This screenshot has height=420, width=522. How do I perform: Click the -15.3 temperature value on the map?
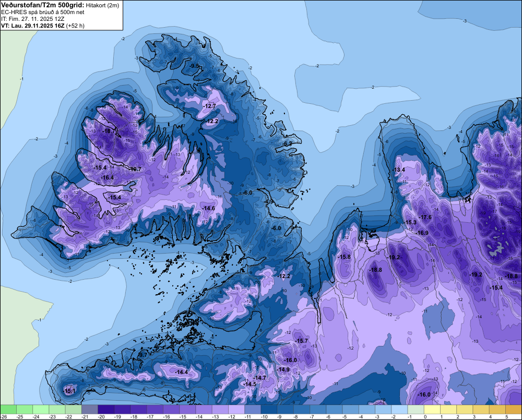point(410,222)
